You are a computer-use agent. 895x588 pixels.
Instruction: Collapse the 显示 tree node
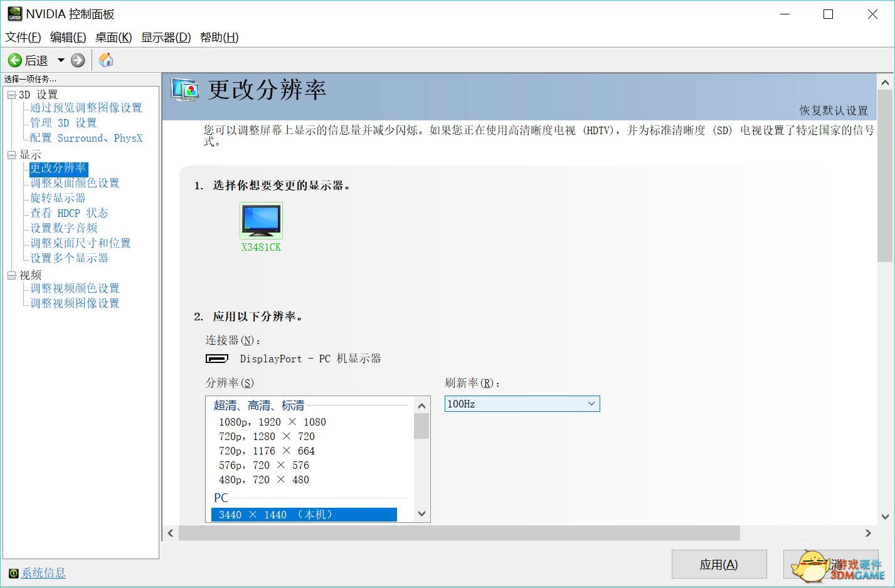11,155
